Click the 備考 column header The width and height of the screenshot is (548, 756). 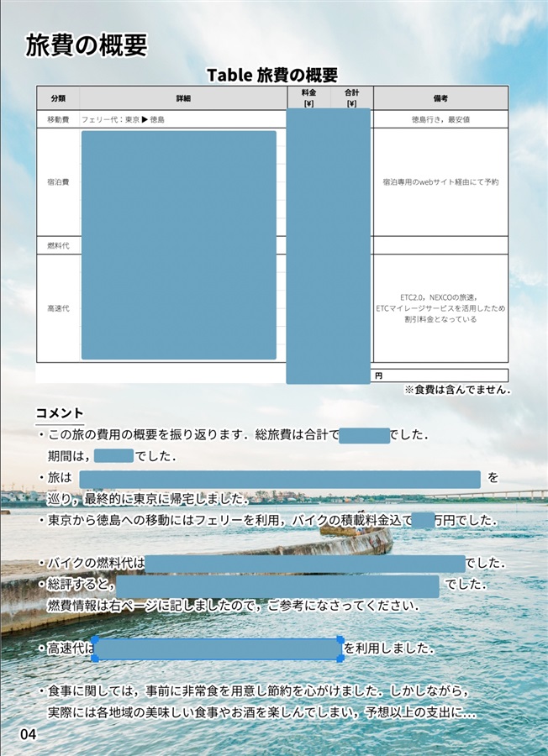click(440, 98)
